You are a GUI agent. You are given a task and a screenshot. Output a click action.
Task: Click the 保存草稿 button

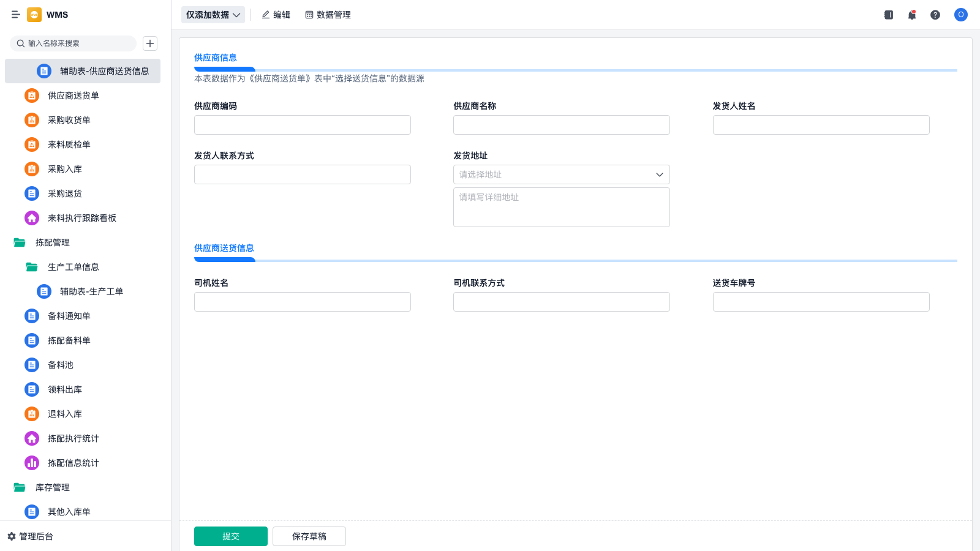309,536
